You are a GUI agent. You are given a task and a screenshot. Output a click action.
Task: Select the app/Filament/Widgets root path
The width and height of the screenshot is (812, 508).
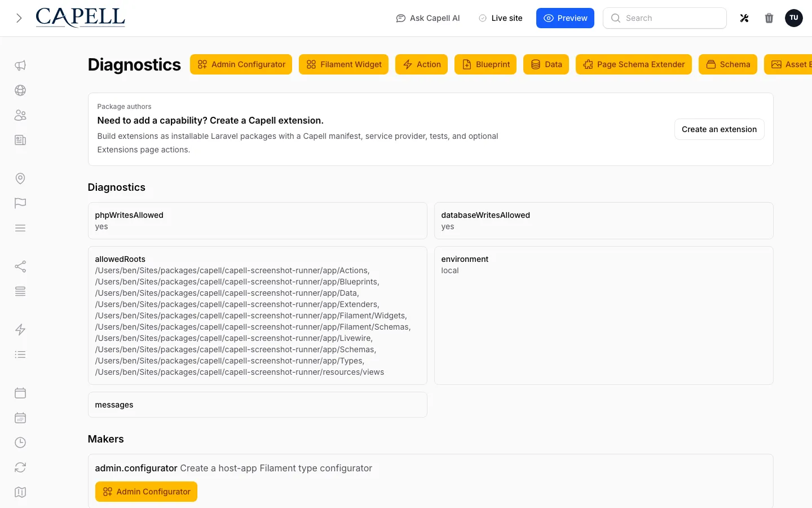pos(251,316)
